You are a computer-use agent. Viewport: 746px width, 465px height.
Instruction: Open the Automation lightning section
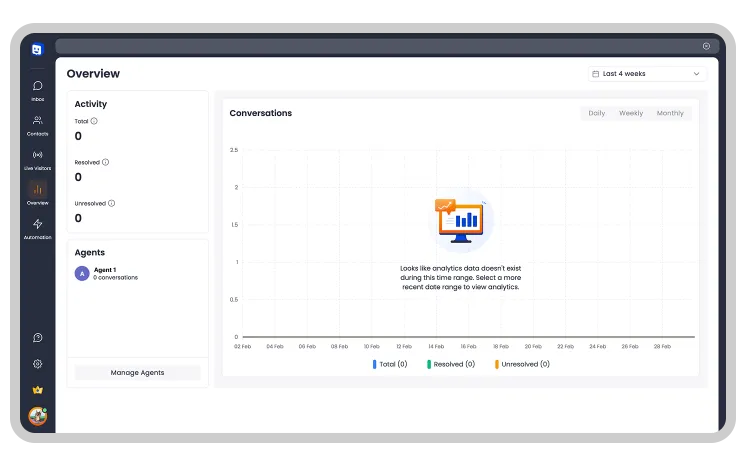coord(38,228)
